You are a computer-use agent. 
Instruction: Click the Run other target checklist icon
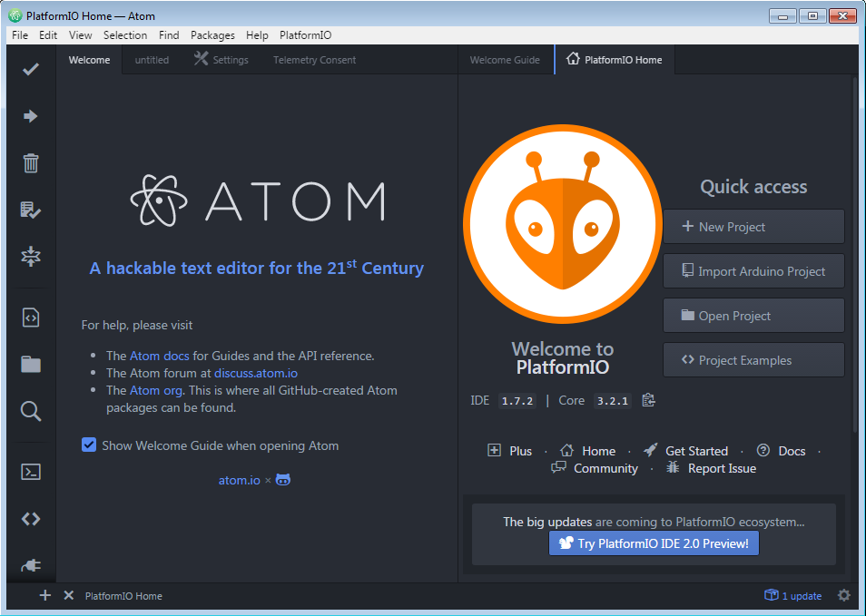30,210
